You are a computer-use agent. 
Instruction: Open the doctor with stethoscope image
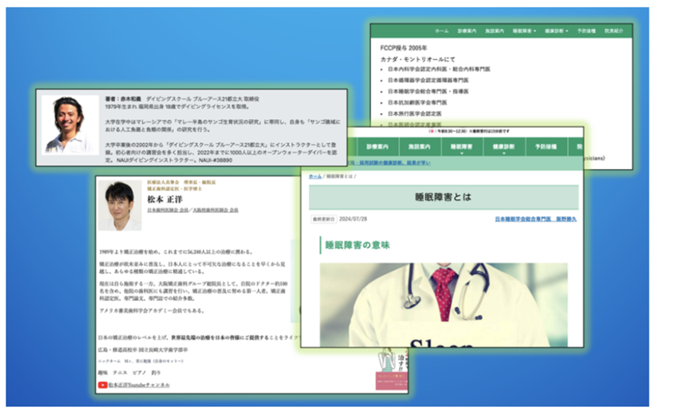coord(443,304)
